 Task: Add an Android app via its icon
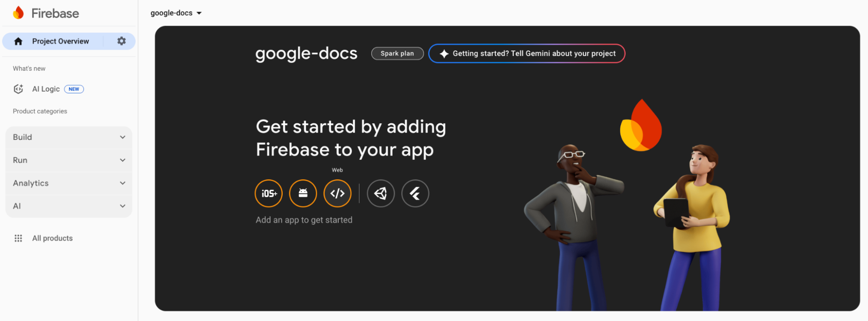point(303,193)
